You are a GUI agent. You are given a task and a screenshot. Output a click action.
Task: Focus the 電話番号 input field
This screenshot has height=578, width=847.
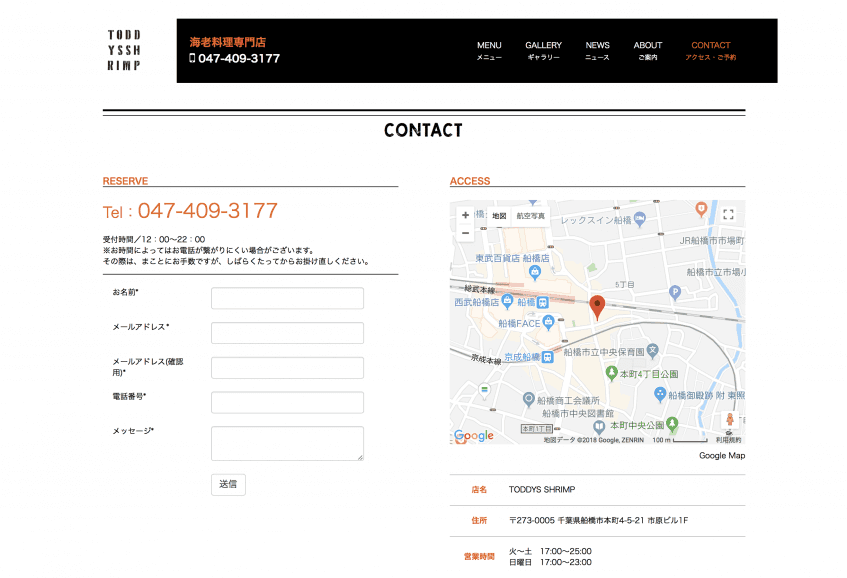pos(287,402)
